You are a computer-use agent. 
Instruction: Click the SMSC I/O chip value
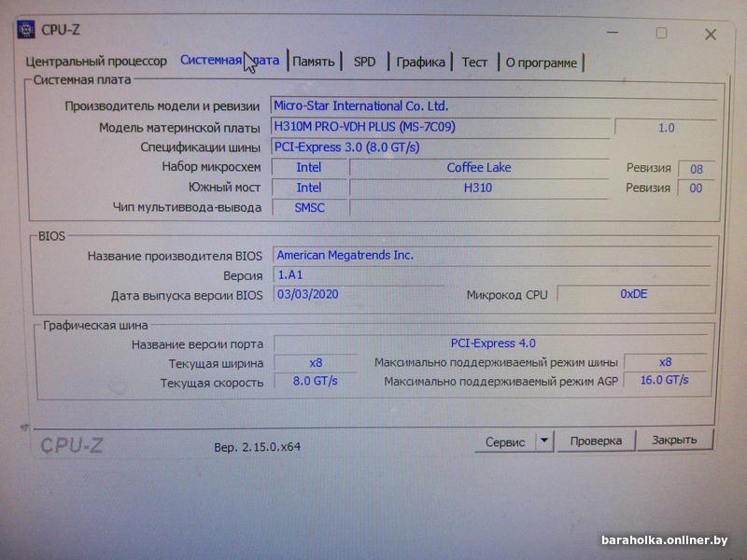[310, 207]
